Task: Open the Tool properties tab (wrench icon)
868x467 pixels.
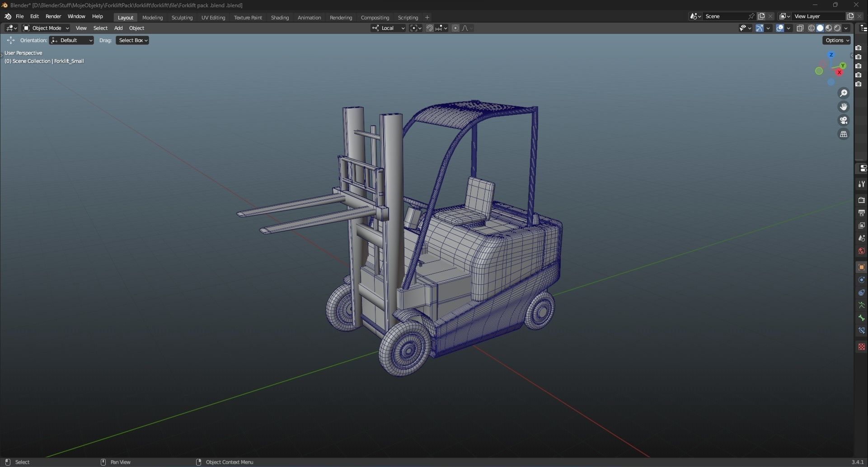Action: coord(862,184)
